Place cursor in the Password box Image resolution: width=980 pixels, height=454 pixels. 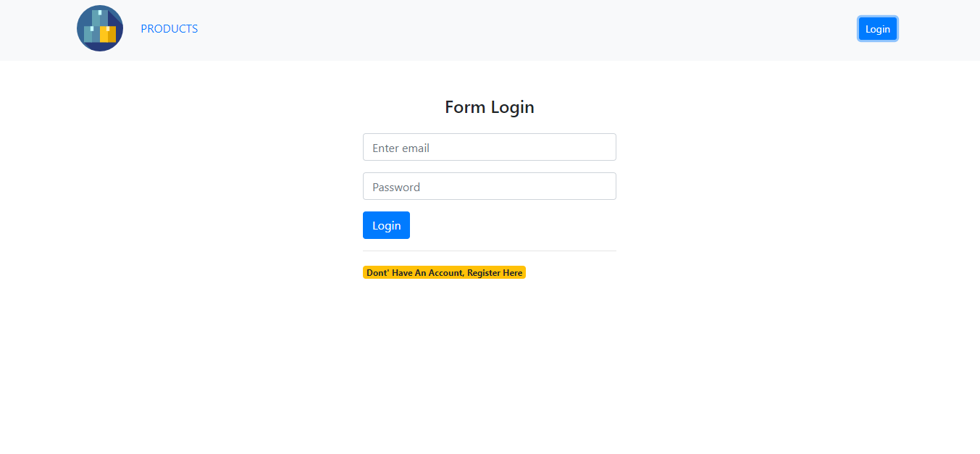pos(489,186)
